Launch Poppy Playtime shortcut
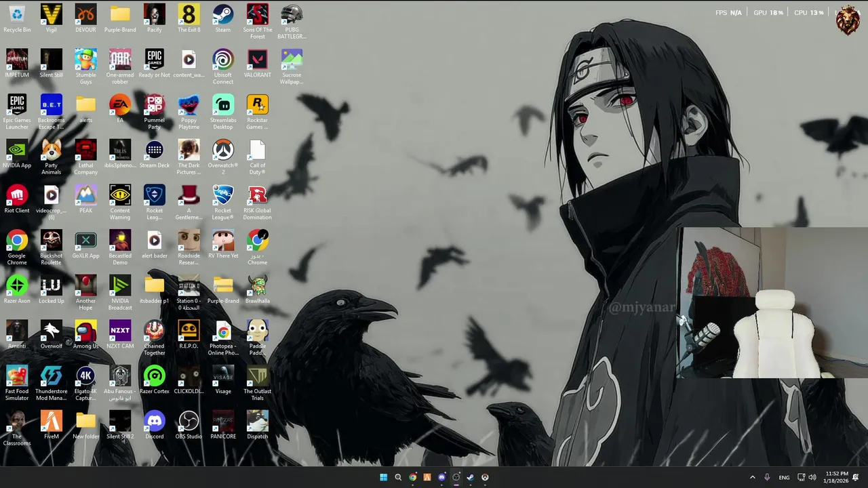This screenshot has width=868, height=488. pyautogui.click(x=189, y=113)
